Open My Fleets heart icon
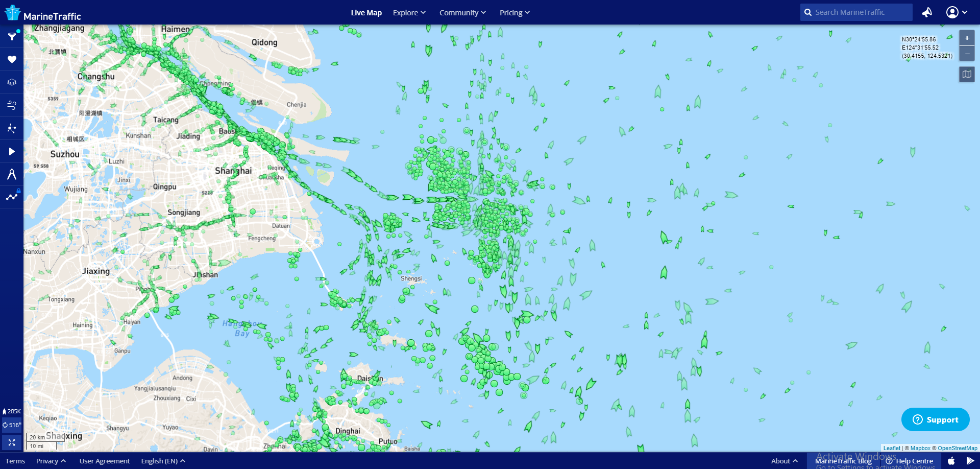This screenshot has height=469, width=980. click(x=12, y=59)
